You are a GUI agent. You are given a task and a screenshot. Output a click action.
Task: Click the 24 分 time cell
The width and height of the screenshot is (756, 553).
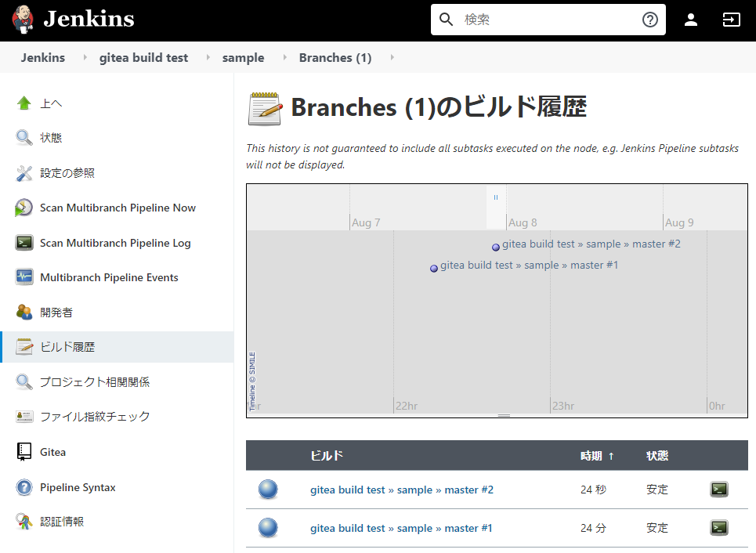coord(593,528)
